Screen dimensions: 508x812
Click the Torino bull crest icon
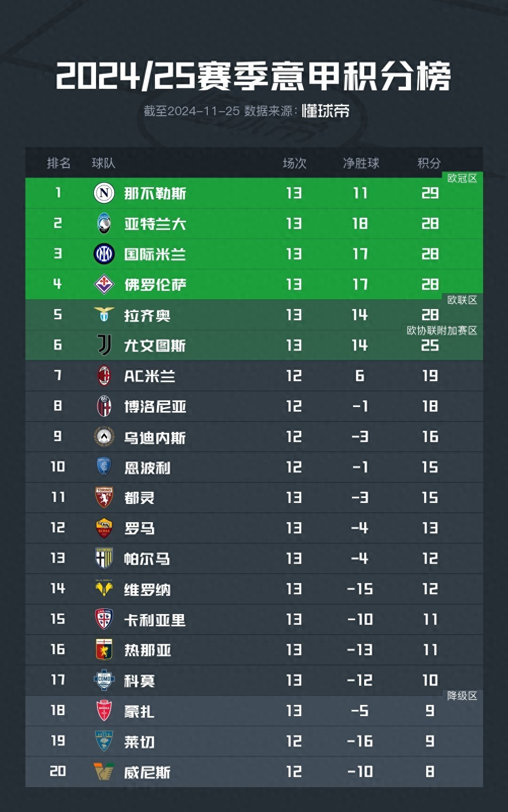click(104, 497)
